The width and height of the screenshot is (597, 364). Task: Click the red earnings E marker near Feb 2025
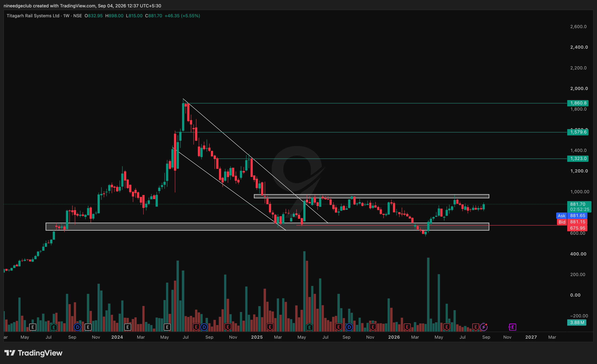point(270,327)
